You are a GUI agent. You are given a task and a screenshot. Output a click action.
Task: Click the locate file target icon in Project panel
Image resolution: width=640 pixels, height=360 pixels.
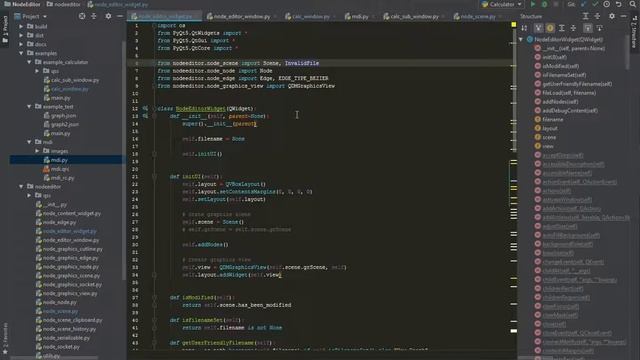point(82,16)
